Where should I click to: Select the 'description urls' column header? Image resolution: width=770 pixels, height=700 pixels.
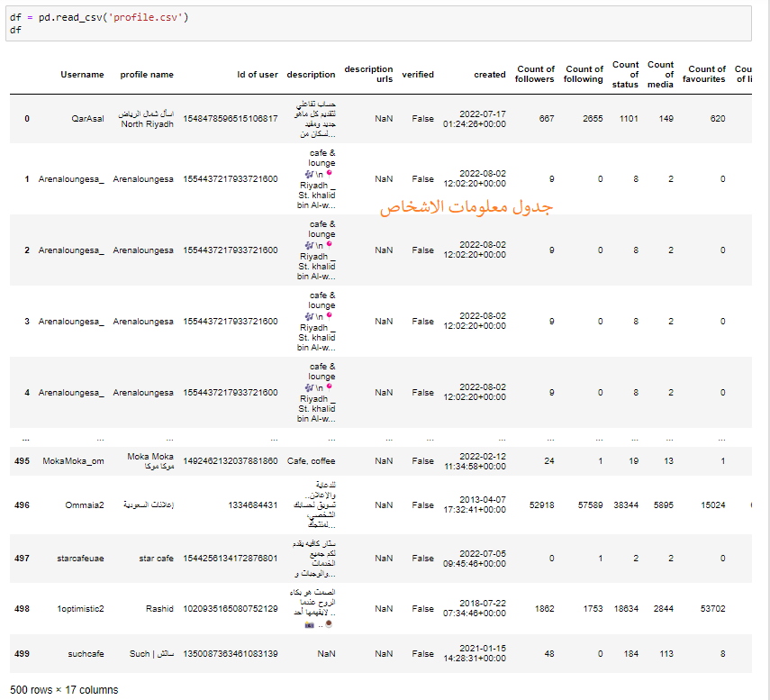click(368, 74)
